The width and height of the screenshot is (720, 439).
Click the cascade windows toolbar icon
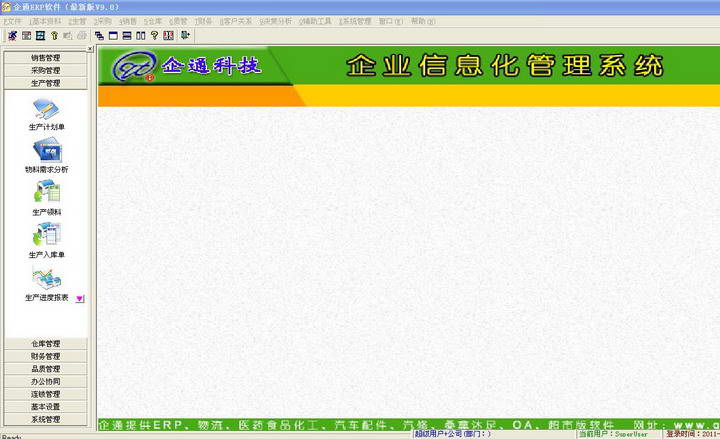[x=99, y=35]
